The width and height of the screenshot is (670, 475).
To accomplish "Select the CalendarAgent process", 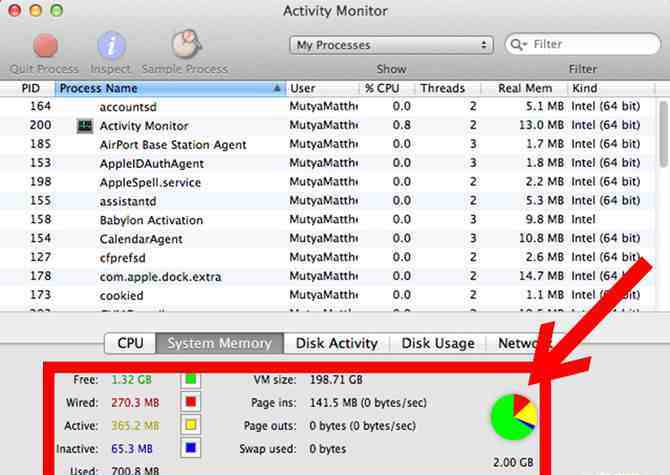I will tap(327, 238).
